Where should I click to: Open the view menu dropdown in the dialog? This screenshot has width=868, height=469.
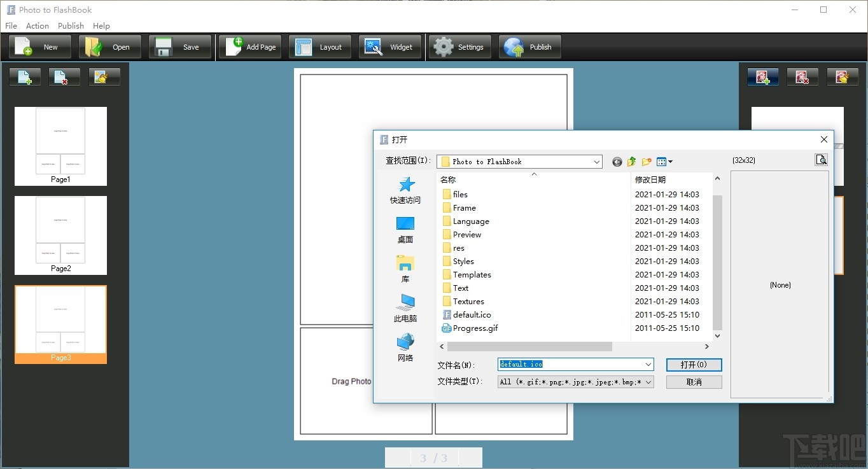tap(664, 162)
